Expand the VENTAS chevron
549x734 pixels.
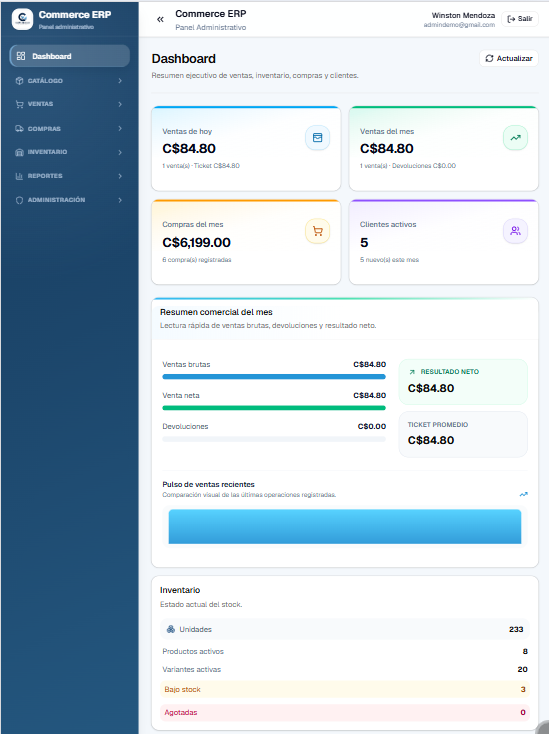click(x=120, y=104)
